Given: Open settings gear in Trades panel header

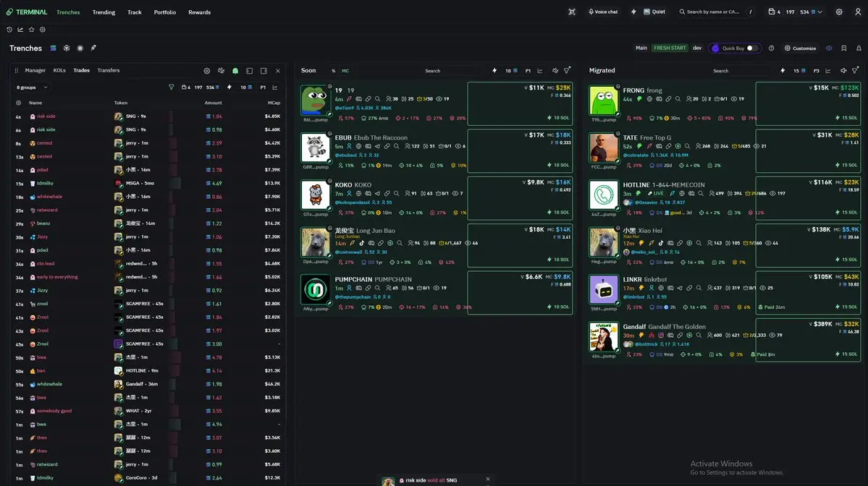Looking at the screenshot, I should (x=207, y=71).
